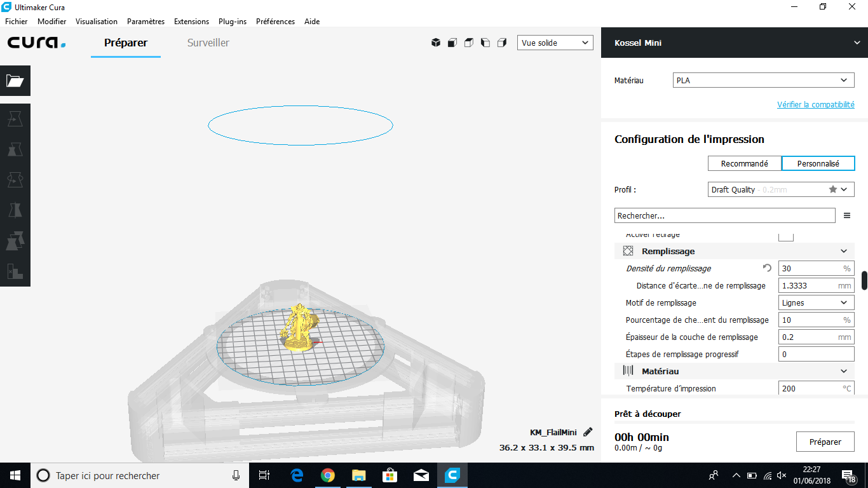Click the KM_FlailMini job name

(553, 432)
